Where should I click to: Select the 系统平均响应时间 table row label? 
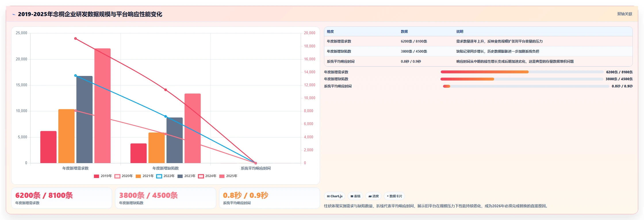(341, 62)
